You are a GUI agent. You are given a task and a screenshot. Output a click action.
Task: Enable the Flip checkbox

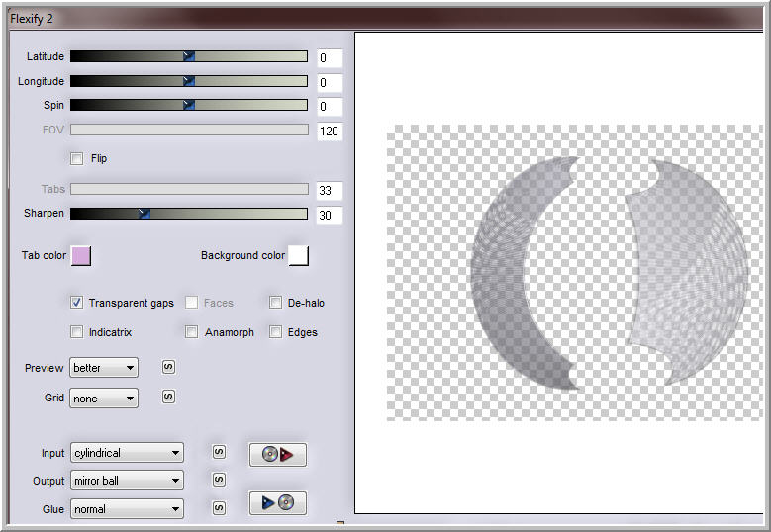click(x=77, y=158)
